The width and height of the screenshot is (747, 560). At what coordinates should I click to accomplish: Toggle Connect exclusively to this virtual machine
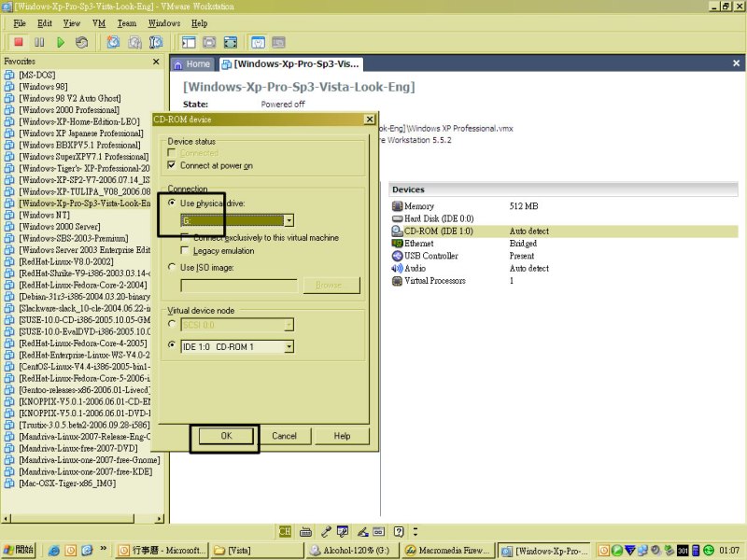click(185, 237)
